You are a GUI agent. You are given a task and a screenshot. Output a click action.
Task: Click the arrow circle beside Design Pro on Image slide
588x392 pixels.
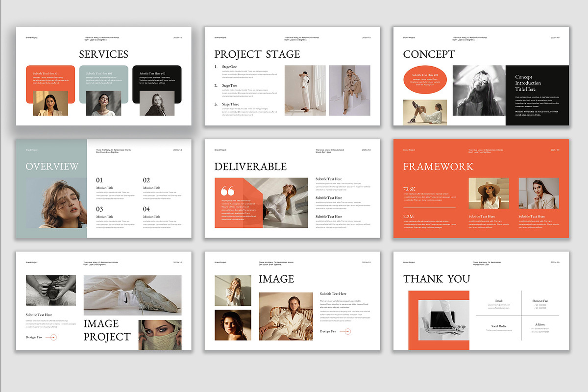(x=348, y=332)
